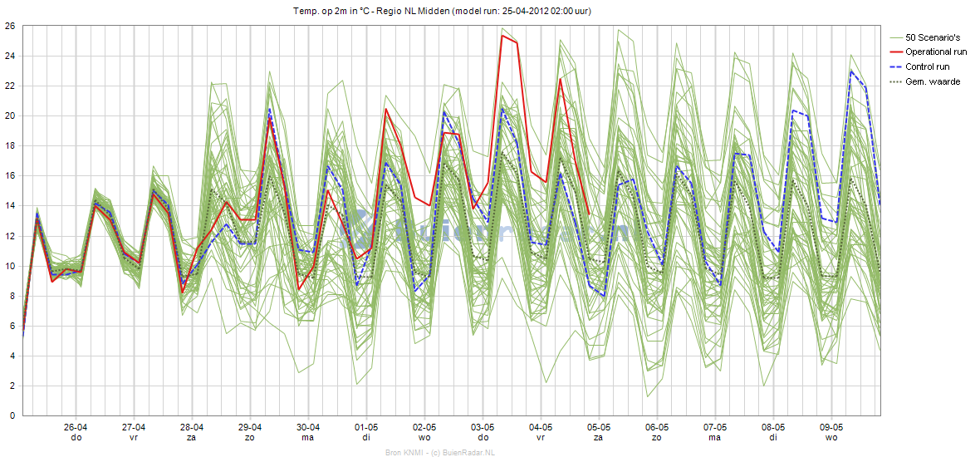The height and width of the screenshot is (457, 980).
Task: Click the y-axis value 12
Action: pyautogui.click(x=10, y=236)
